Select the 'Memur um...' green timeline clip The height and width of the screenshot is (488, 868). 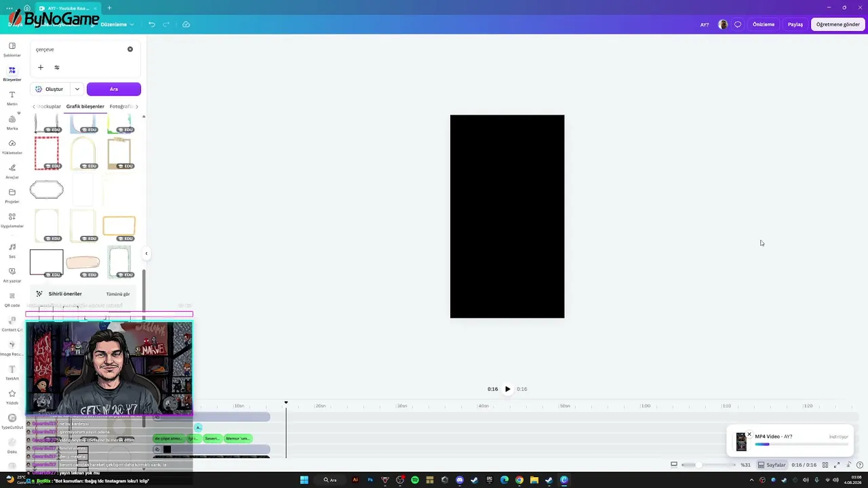click(x=237, y=439)
